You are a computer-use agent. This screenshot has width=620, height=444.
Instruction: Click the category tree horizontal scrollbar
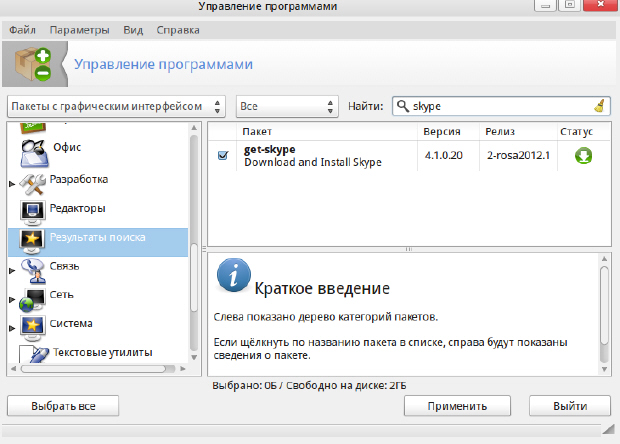pos(94,368)
